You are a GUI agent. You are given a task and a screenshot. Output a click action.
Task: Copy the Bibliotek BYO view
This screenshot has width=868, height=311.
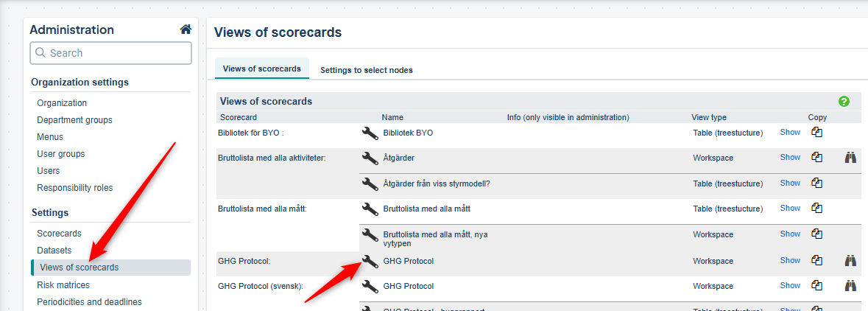[816, 133]
